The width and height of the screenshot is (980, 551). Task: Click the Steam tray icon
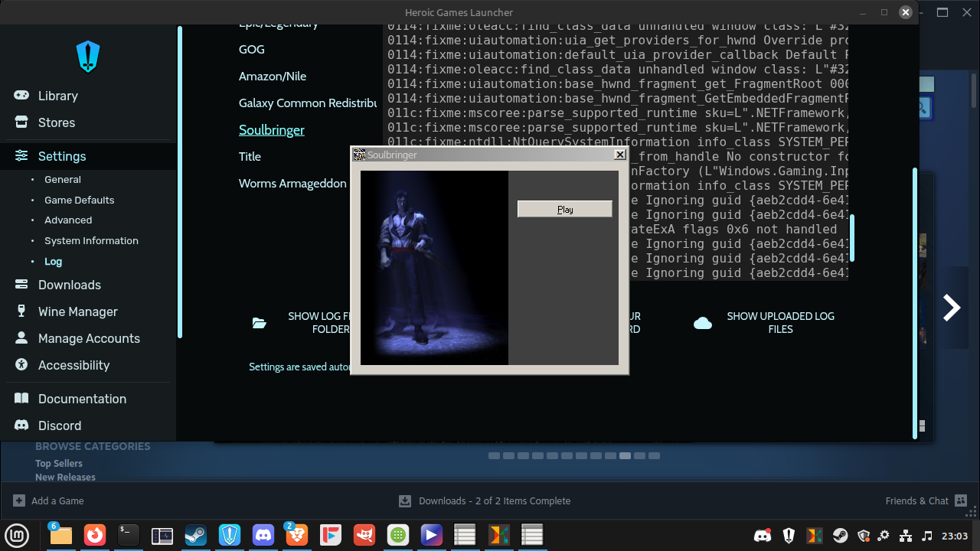pyautogui.click(x=840, y=536)
